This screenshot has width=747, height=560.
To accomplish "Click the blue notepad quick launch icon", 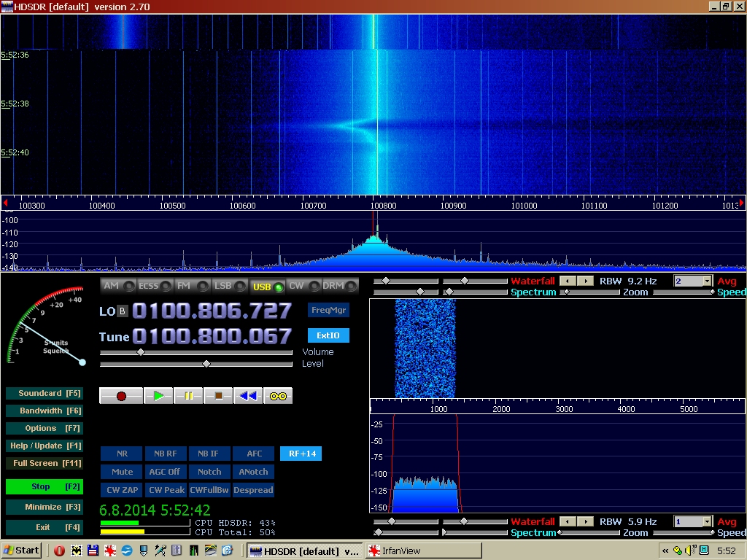I will coord(228,551).
